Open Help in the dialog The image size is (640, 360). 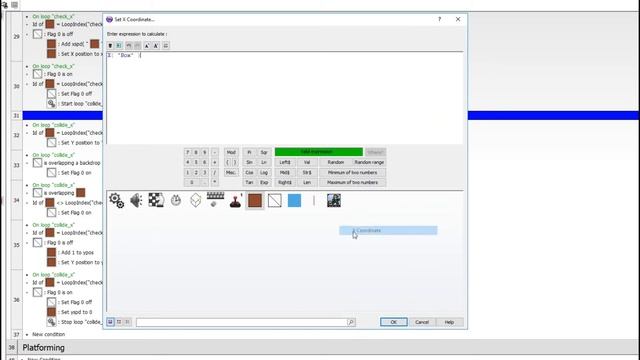[x=449, y=322]
